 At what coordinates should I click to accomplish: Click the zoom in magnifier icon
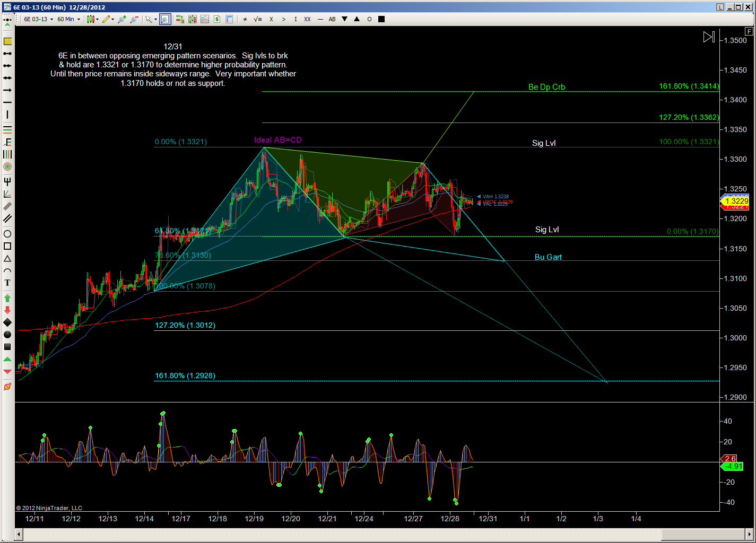[x=121, y=19]
